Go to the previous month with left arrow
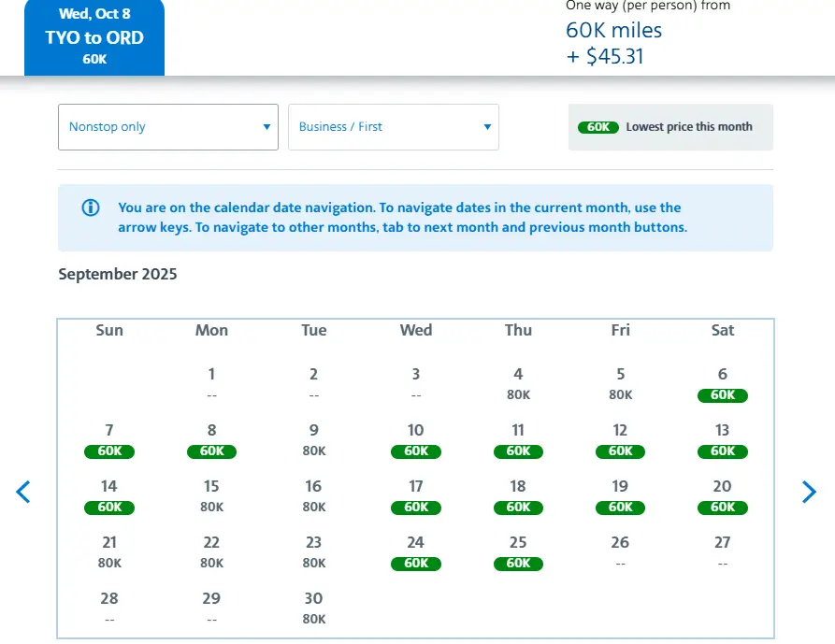This screenshot has height=644, width=835. 23,492
